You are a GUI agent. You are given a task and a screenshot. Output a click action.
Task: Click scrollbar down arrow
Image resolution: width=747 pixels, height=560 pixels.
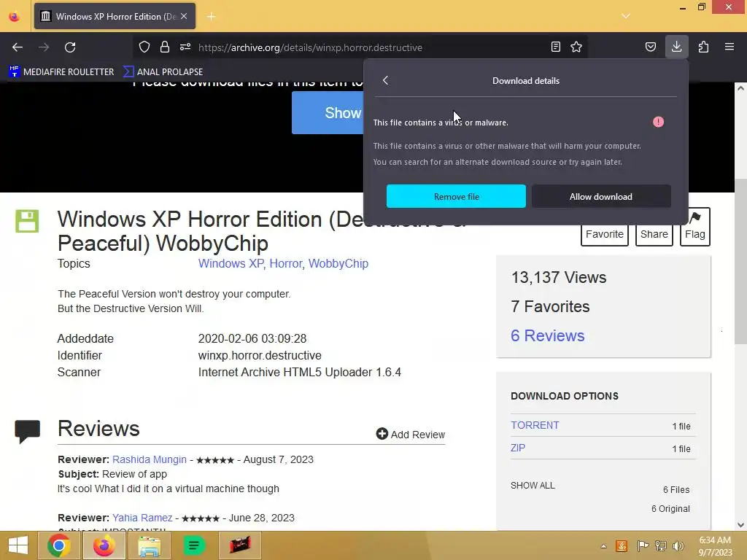[x=740, y=525]
